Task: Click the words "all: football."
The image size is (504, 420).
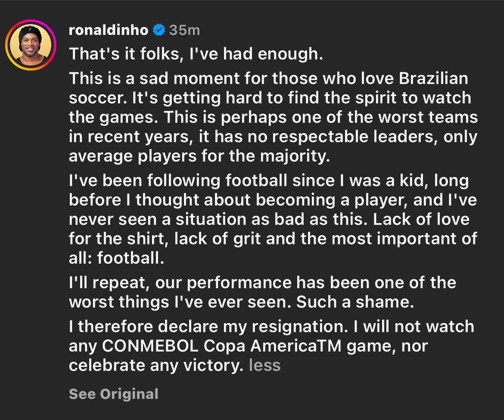Action: (x=116, y=258)
